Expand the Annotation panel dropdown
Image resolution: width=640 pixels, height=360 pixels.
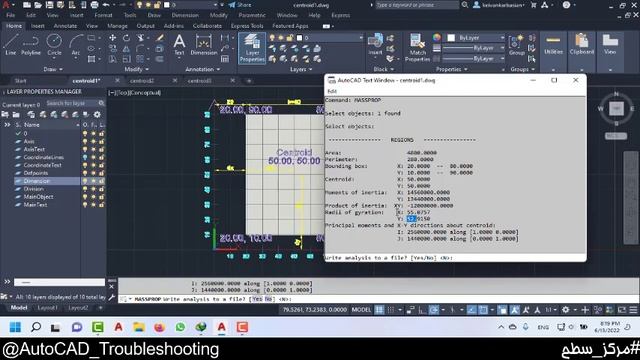[x=202, y=69]
